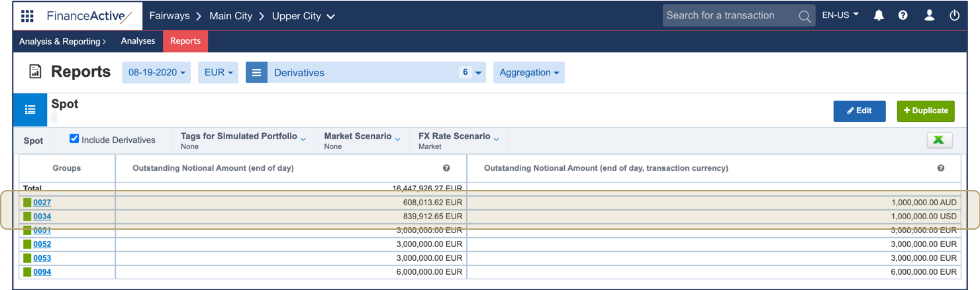Open the help question mark icon
Viewport: 980px width, 290px height.
pyautogui.click(x=903, y=15)
